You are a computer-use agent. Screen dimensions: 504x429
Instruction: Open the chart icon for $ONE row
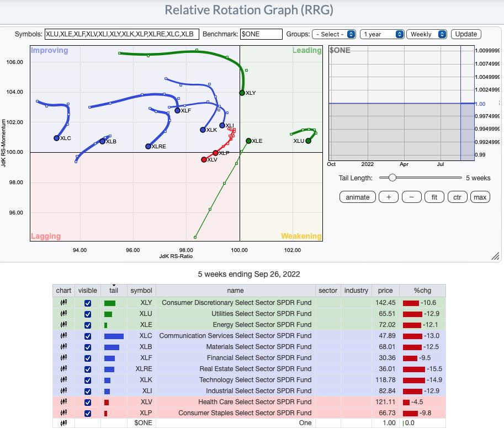tap(63, 423)
